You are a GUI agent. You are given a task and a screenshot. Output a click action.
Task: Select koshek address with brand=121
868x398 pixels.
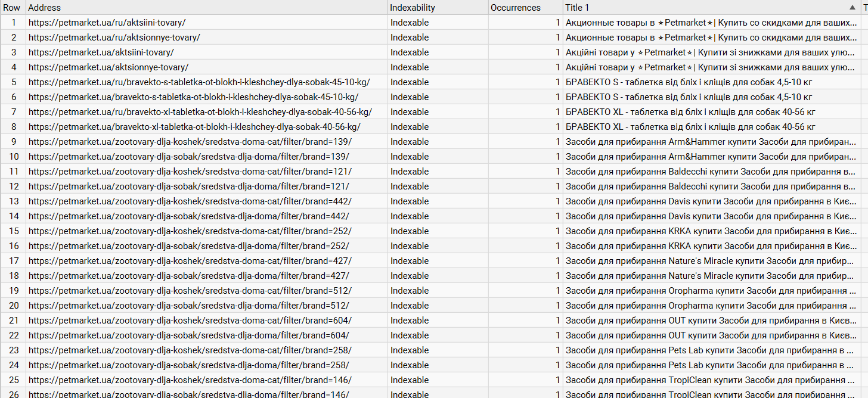(x=190, y=172)
